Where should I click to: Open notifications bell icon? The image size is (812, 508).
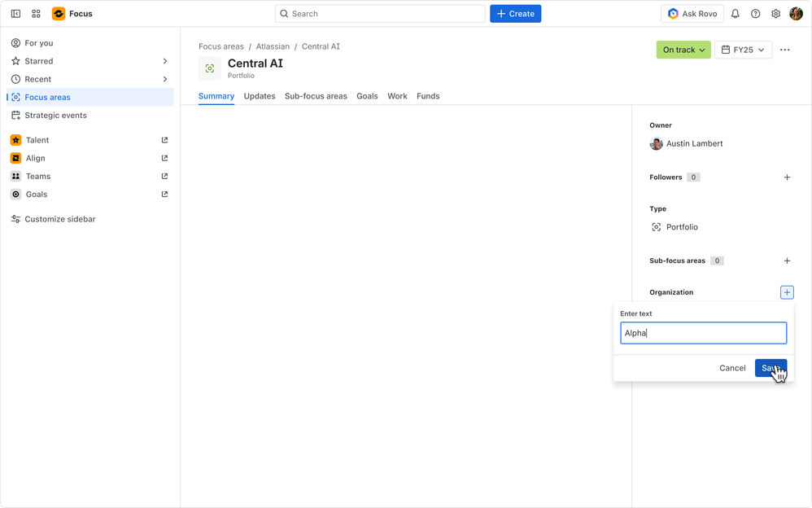click(x=735, y=14)
